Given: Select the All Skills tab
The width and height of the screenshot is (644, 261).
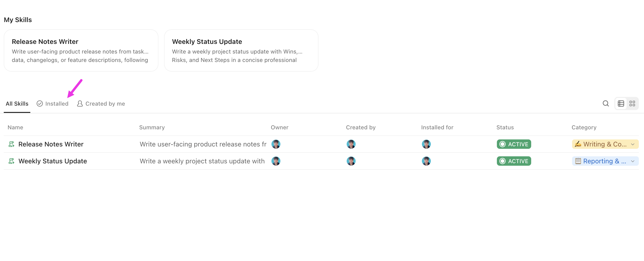Looking at the screenshot, I should click(17, 104).
